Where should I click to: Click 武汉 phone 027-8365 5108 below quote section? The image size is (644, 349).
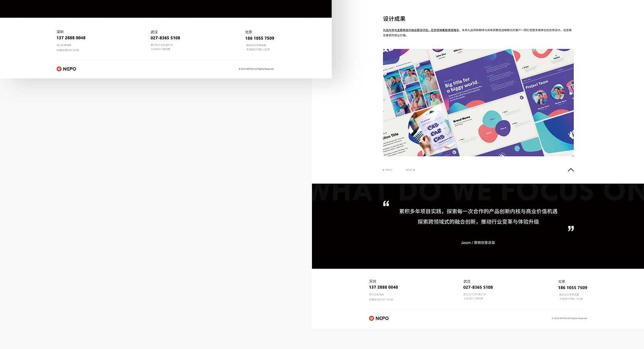[478, 287]
